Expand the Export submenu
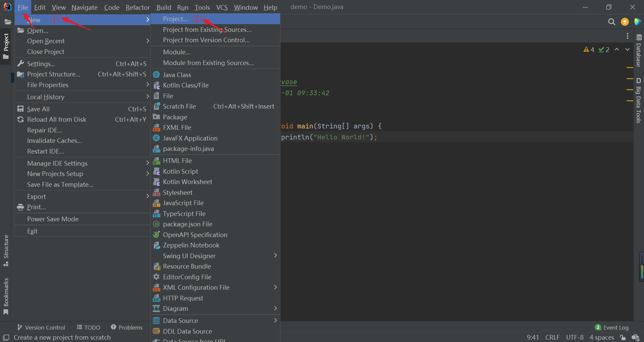 point(82,196)
